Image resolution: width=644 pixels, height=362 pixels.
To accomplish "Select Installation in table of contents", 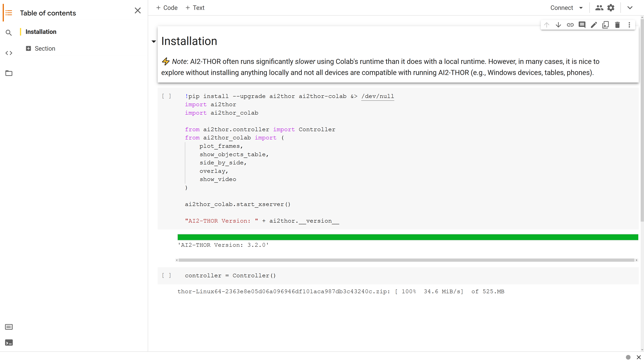I will [41, 32].
